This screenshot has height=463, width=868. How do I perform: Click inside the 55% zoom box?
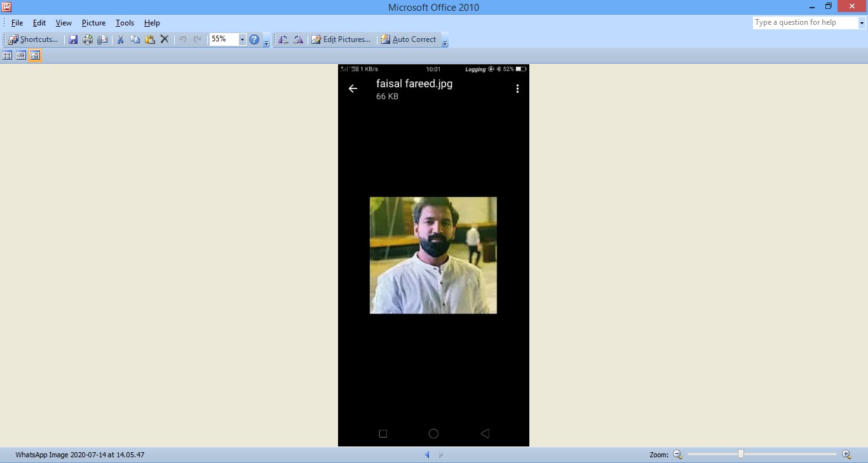point(224,39)
